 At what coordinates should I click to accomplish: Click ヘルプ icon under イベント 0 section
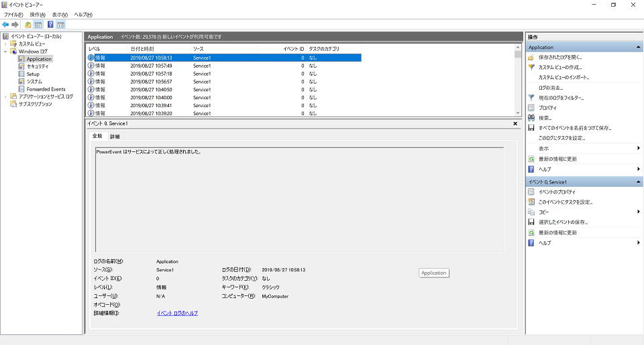[x=531, y=243]
